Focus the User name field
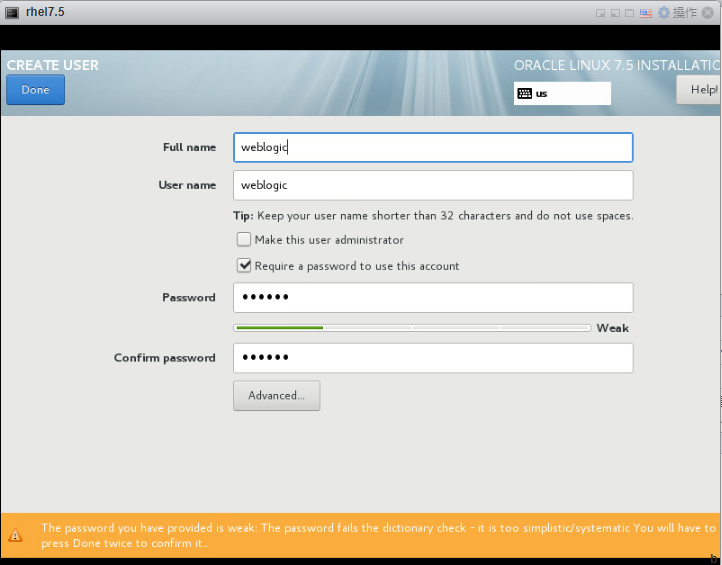The height and width of the screenshot is (565, 722). tap(433, 185)
